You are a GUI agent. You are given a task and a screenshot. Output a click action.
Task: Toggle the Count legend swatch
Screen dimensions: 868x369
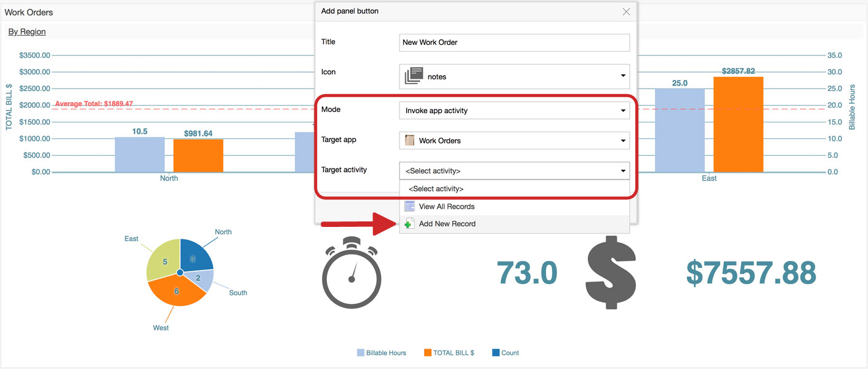[x=496, y=353]
